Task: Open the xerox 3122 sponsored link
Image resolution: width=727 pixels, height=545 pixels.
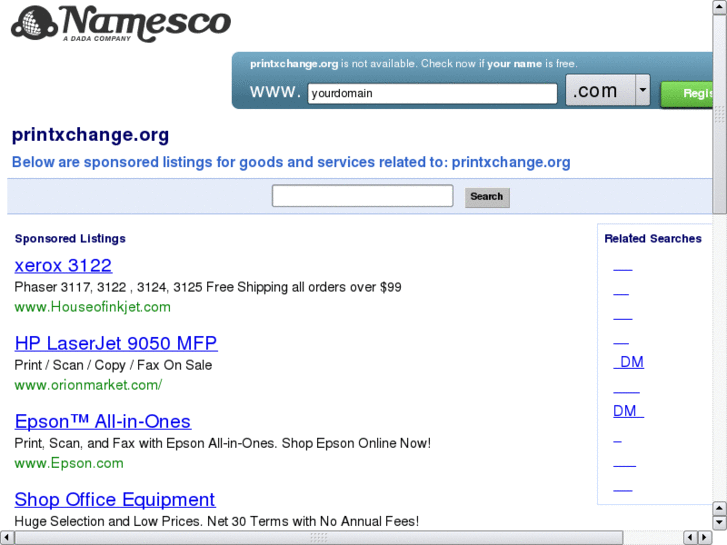Action: click(x=63, y=266)
